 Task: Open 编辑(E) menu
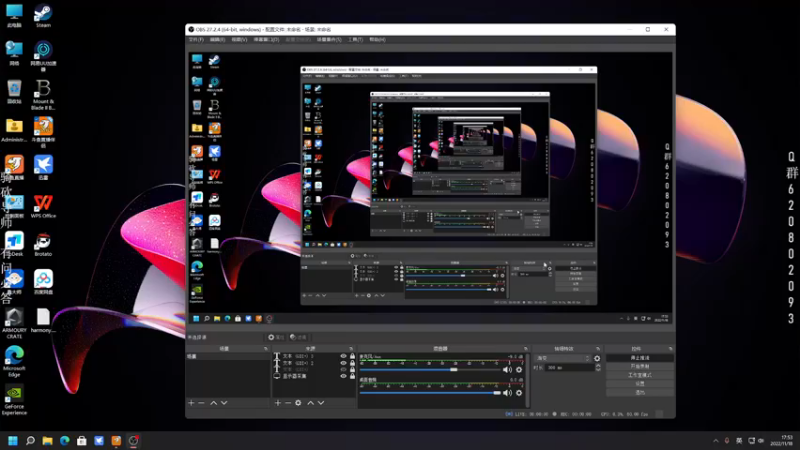tap(218, 40)
